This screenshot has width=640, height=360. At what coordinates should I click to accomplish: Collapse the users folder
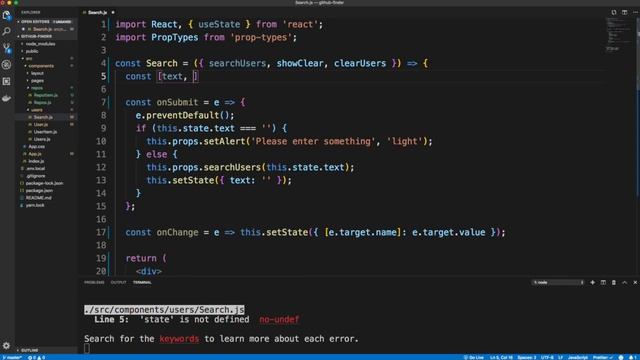point(37,110)
